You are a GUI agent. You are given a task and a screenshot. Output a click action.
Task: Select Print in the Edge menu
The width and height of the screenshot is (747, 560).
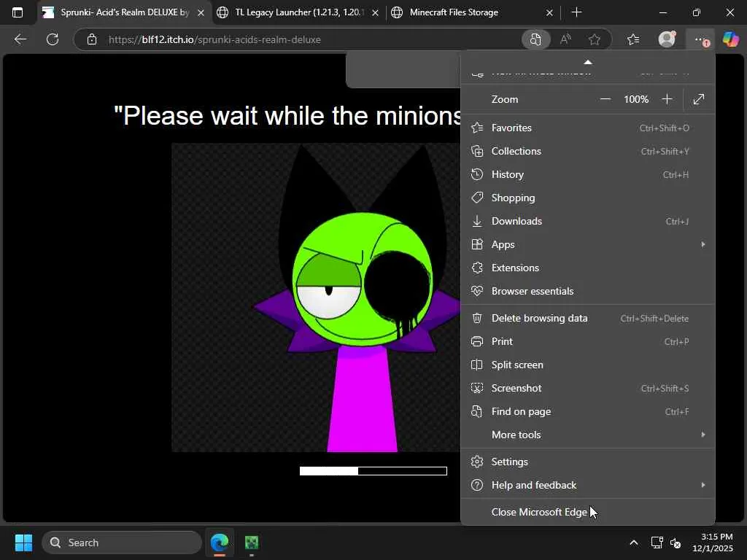tap(587, 341)
